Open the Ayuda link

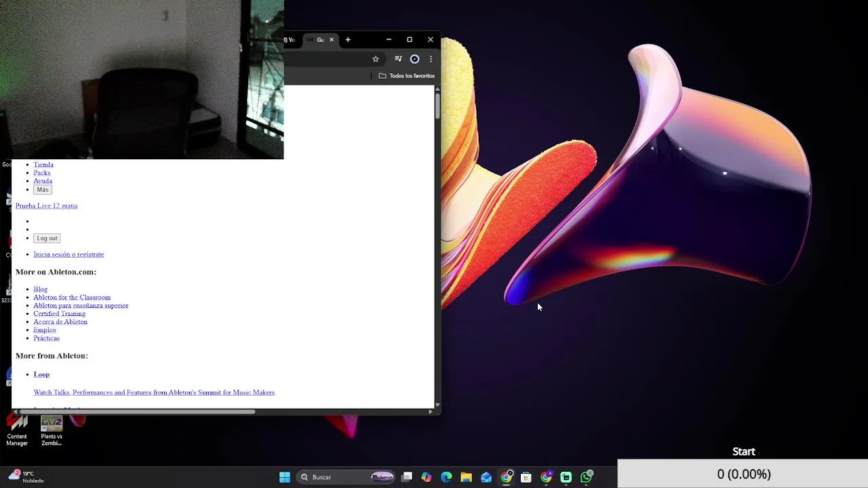(x=43, y=181)
